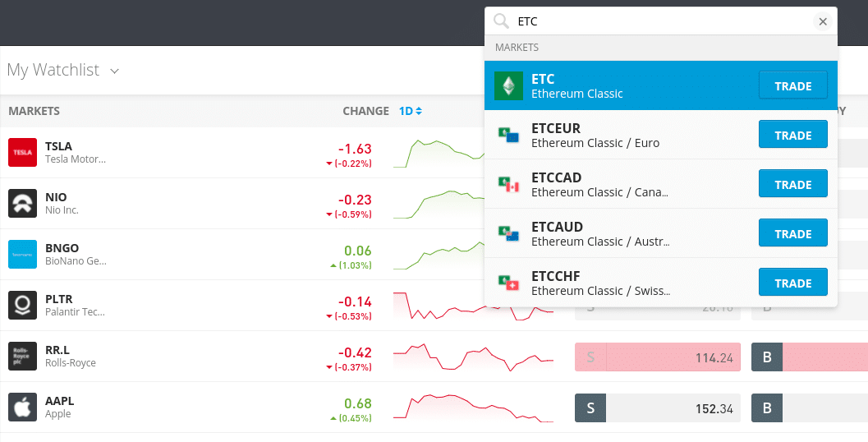The width and height of the screenshot is (868, 442).
Task: Click Trade for ETCCAD
Action: point(792,184)
